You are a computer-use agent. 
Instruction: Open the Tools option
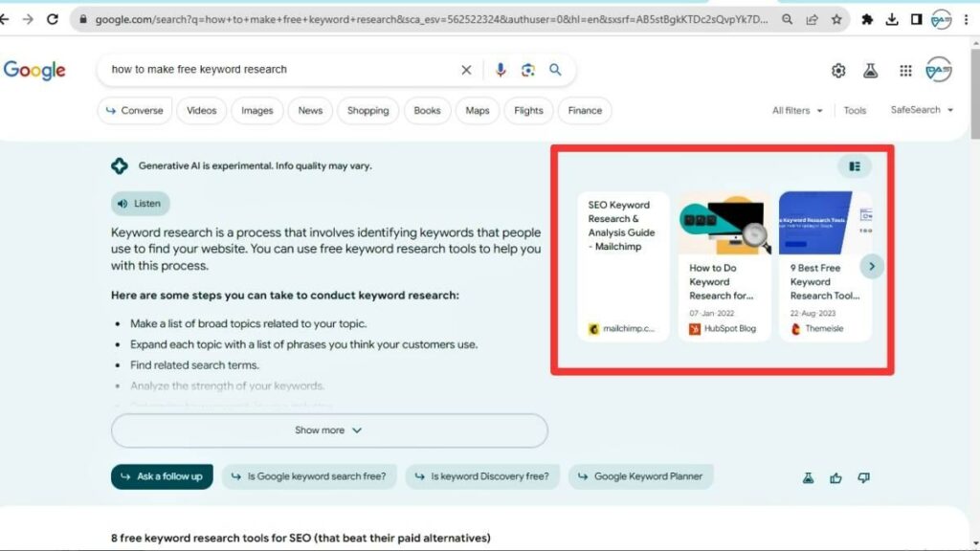pyautogui.click(x=855, y=111)
